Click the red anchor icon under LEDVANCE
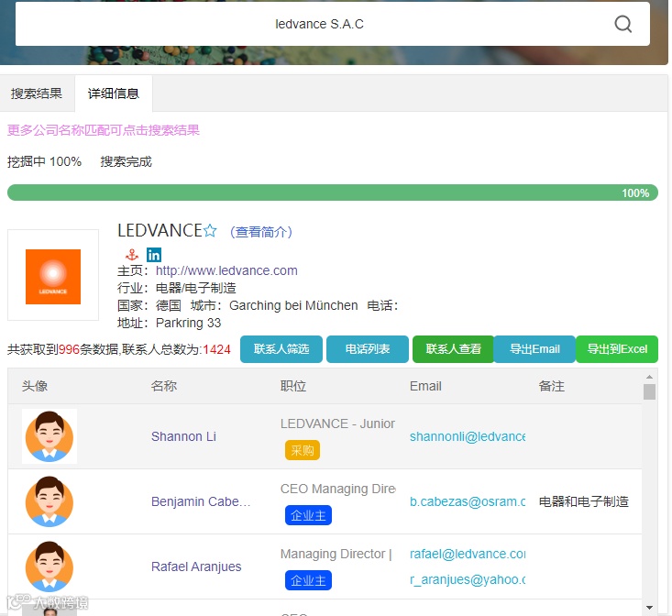 [x=132, y=255]
